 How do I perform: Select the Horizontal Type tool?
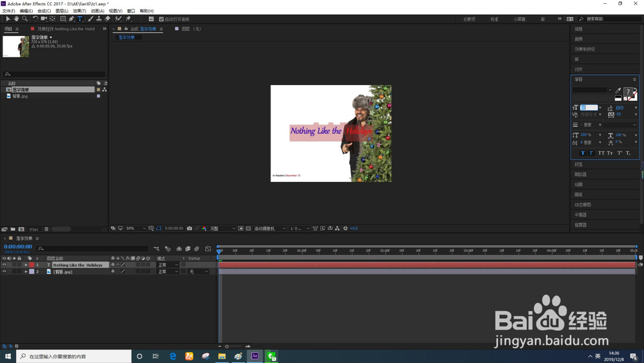80,19
